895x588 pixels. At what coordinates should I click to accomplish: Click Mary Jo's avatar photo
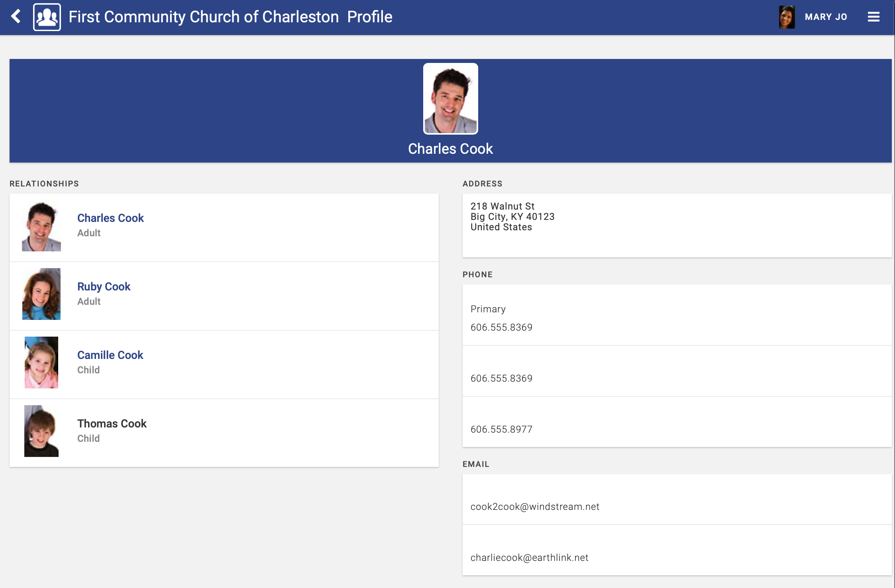tap(787, 17)
